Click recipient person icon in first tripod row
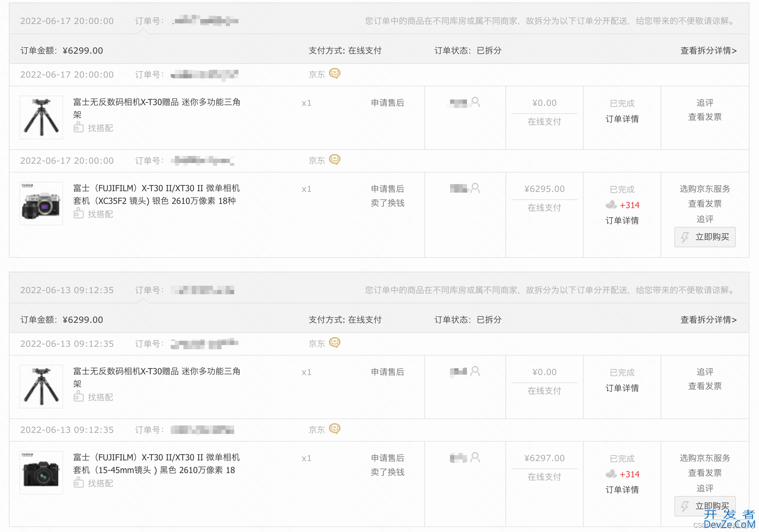 (x=475, y=102)
